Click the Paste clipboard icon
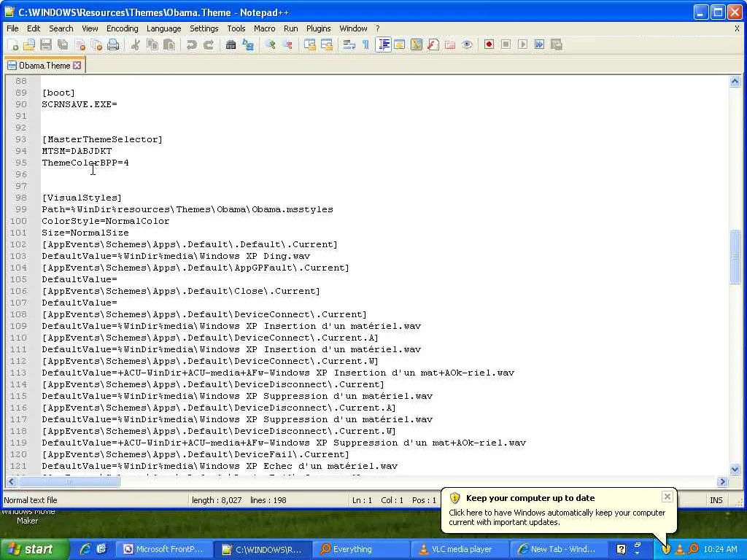747x560 pixels. [x=169, y=44]
